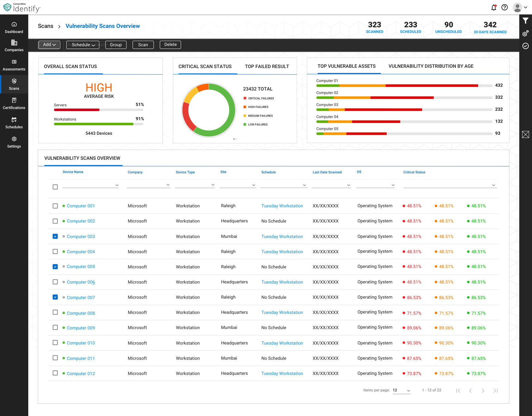Change the items per page dropdown

[402, 390]
